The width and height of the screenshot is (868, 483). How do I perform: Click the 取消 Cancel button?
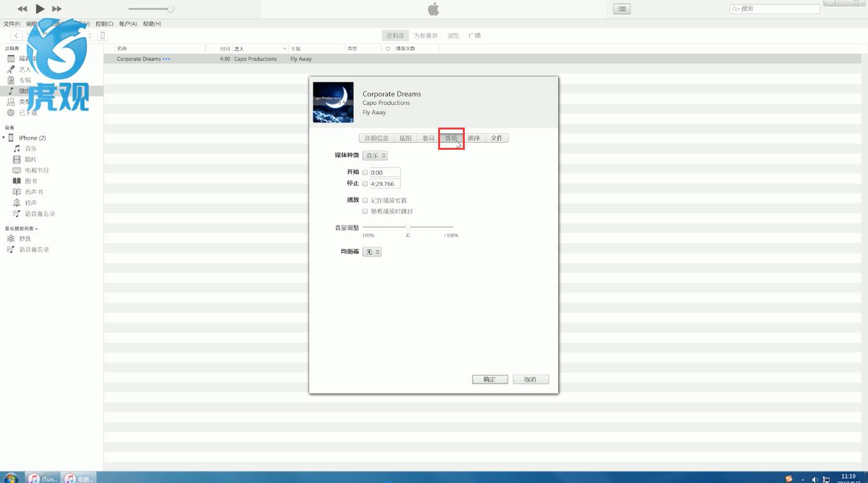pyautogui.click(x=531, y=380)
